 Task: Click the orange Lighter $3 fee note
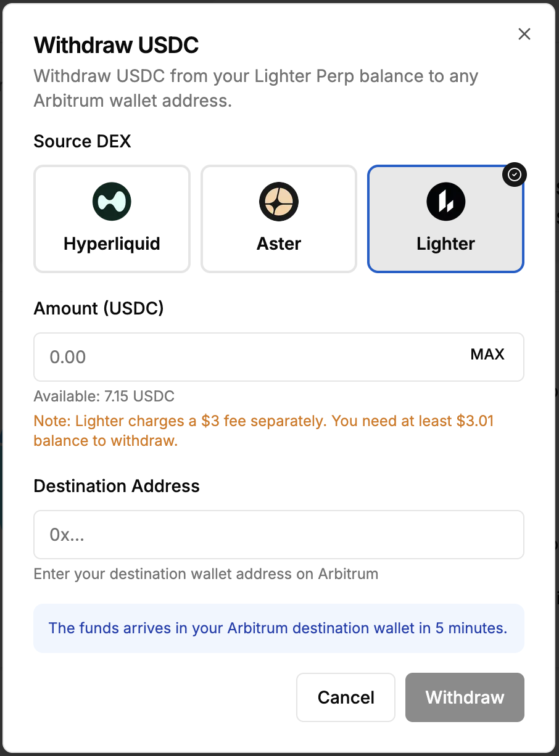pyautogui.click(x=263, y=431)
